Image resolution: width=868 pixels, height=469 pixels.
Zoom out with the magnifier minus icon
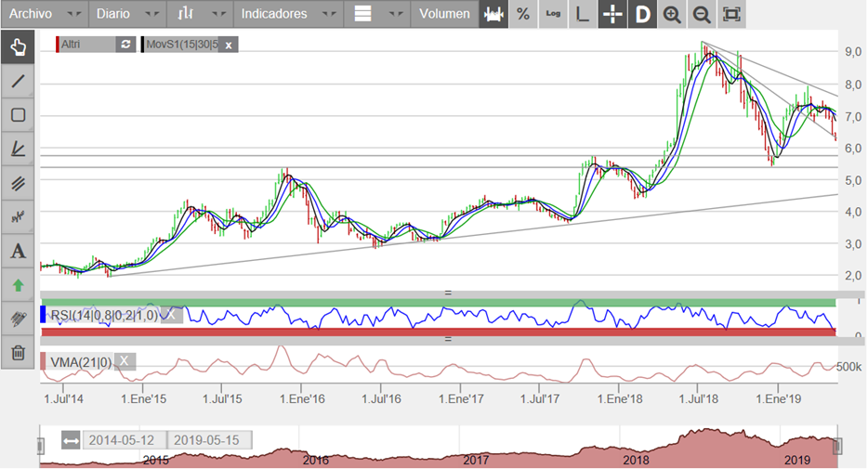(702, 14)
